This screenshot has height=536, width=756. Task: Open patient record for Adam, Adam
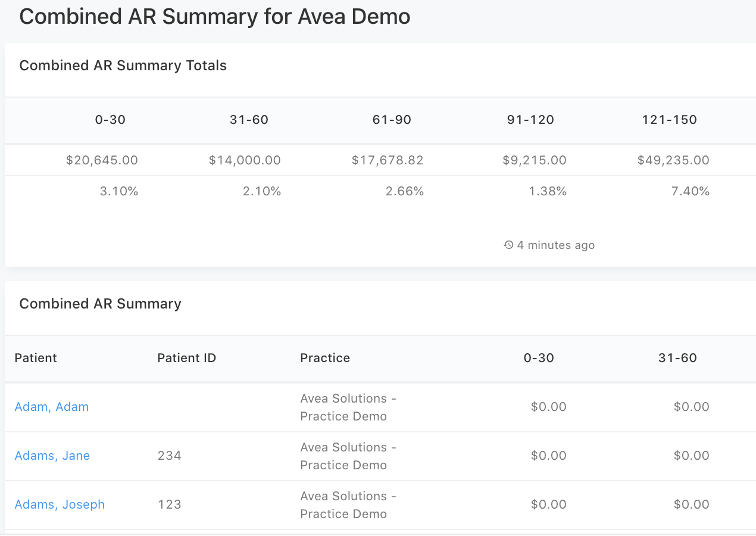[x=52, y=407]
